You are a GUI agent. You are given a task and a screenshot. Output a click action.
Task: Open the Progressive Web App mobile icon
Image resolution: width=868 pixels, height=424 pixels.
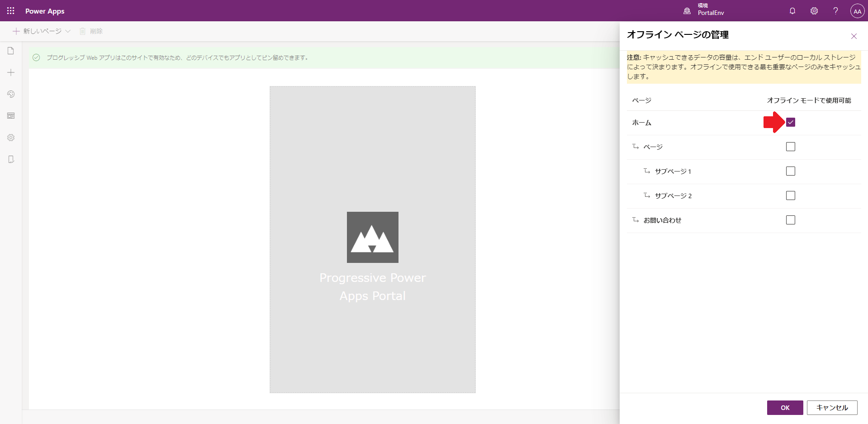tap(11, 159)
